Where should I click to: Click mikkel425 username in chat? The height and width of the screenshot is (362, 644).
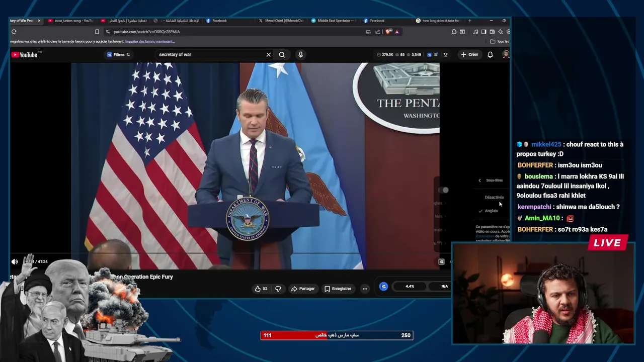[546, 144]
